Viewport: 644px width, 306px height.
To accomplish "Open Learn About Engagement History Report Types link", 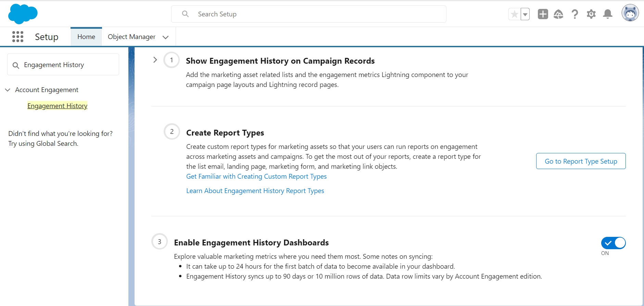I will tap(255, 191).
